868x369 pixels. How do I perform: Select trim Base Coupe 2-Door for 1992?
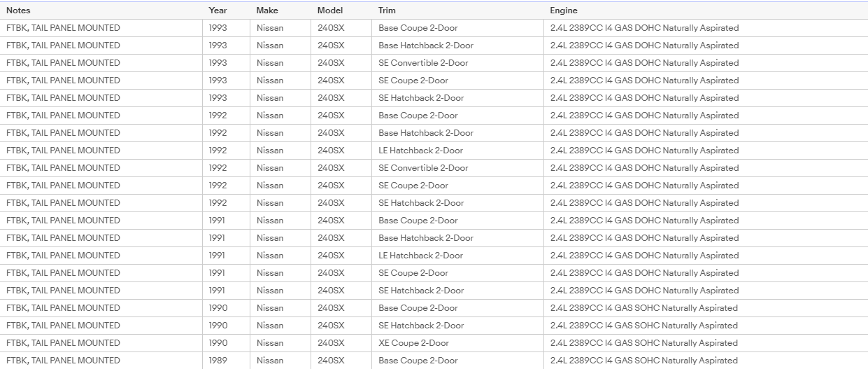418,116
